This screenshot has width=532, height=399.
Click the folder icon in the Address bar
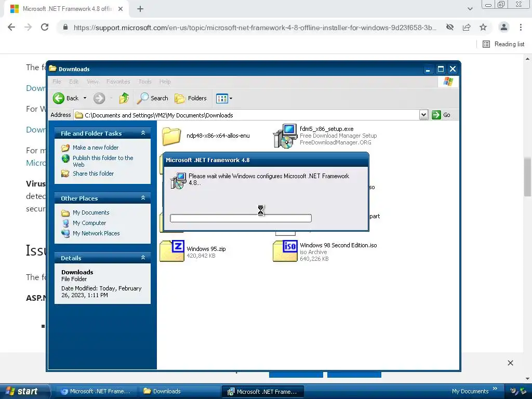[x=79, y=115]
